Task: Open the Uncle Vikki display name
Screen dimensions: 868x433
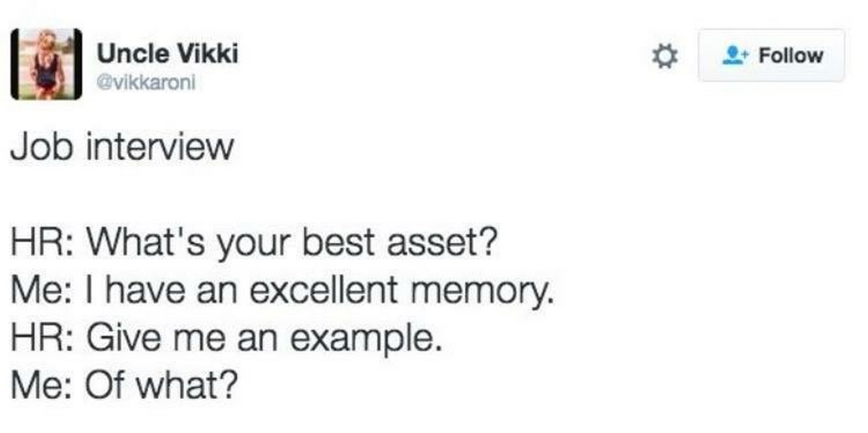Action: 167,54
